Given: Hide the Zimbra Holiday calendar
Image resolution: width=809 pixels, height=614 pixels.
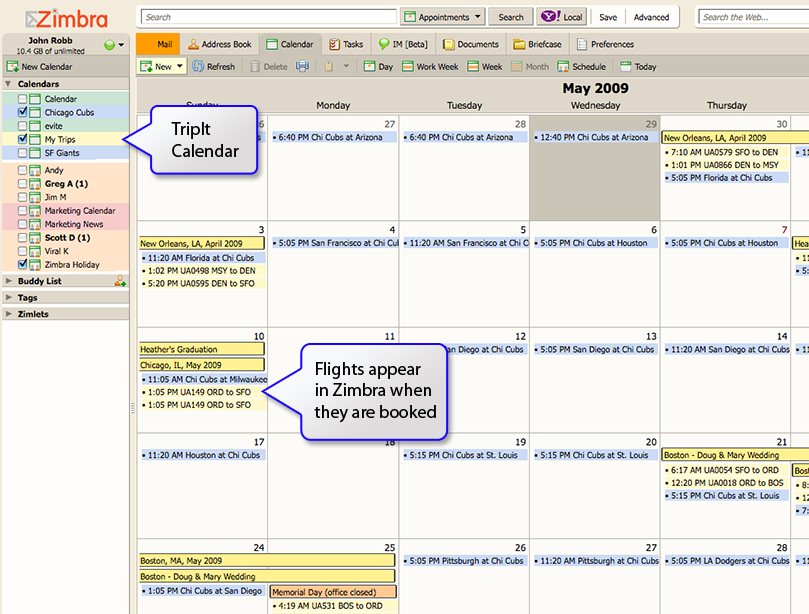Looking at the screenshot, I should pos(22,265).
